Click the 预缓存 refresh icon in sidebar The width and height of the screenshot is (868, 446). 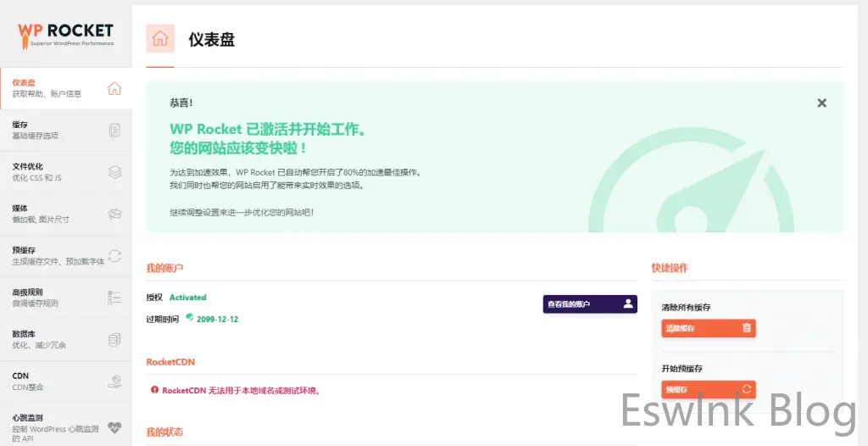pyautogui.click(x=114, y=255)
